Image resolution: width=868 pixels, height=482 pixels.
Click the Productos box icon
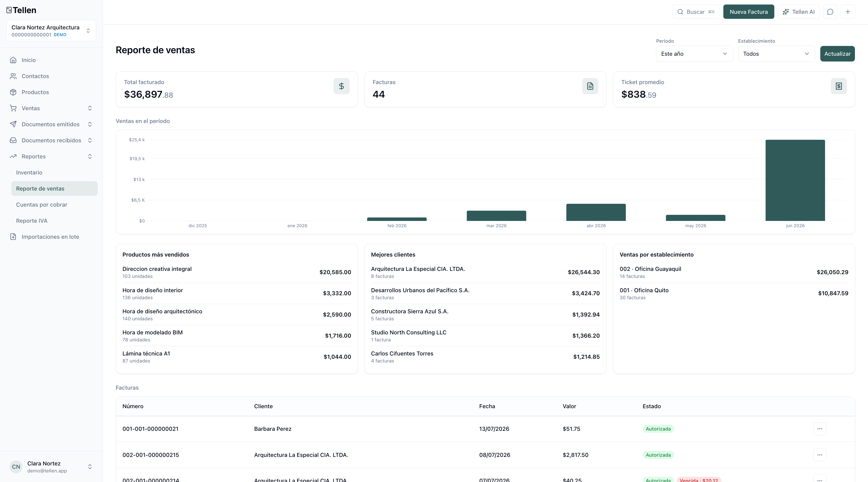13,92
